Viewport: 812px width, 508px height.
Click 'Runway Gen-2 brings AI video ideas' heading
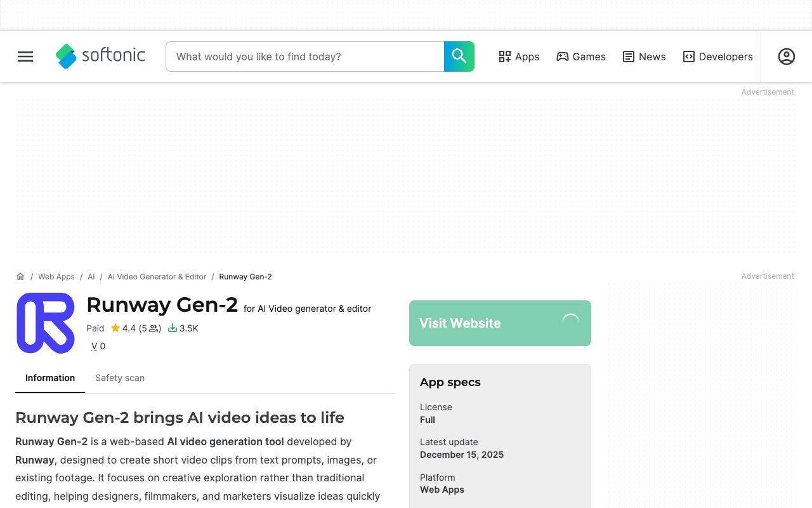click(180, 418)
